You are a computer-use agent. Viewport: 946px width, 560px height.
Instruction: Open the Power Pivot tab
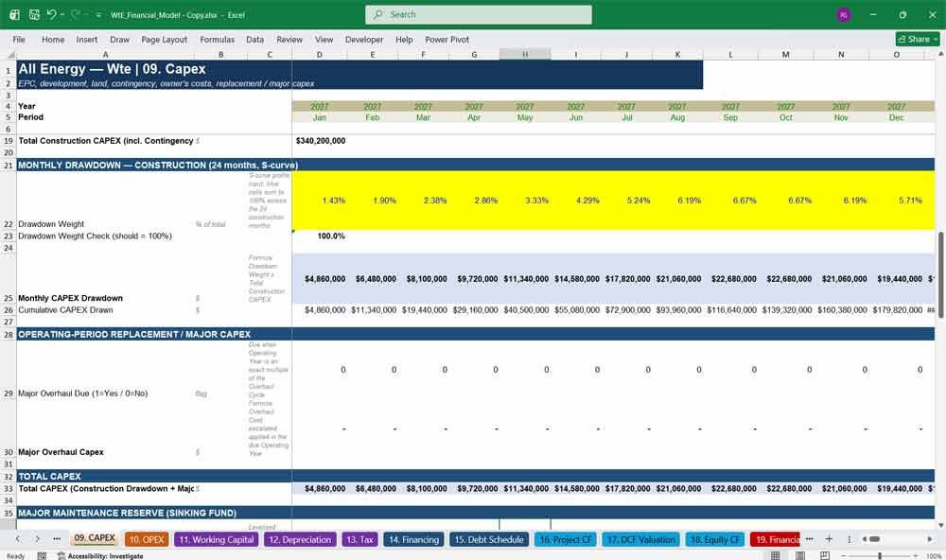tap(447, 39)
